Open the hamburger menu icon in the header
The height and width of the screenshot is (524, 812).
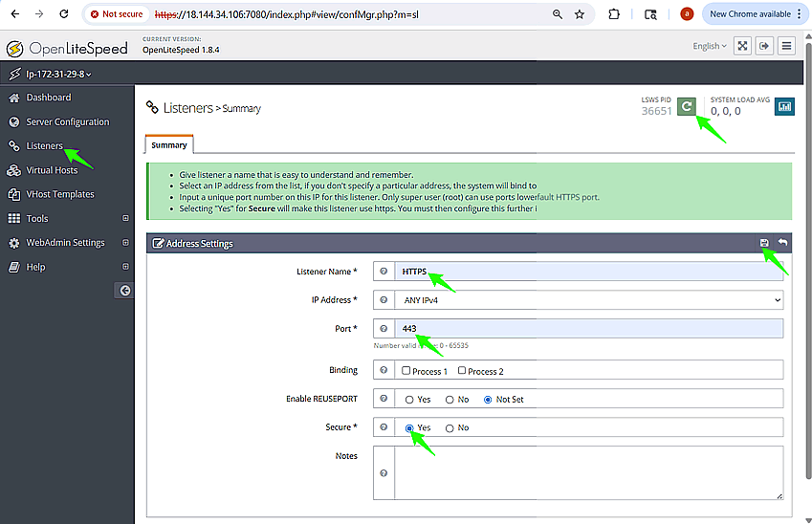tap(786, 46)
